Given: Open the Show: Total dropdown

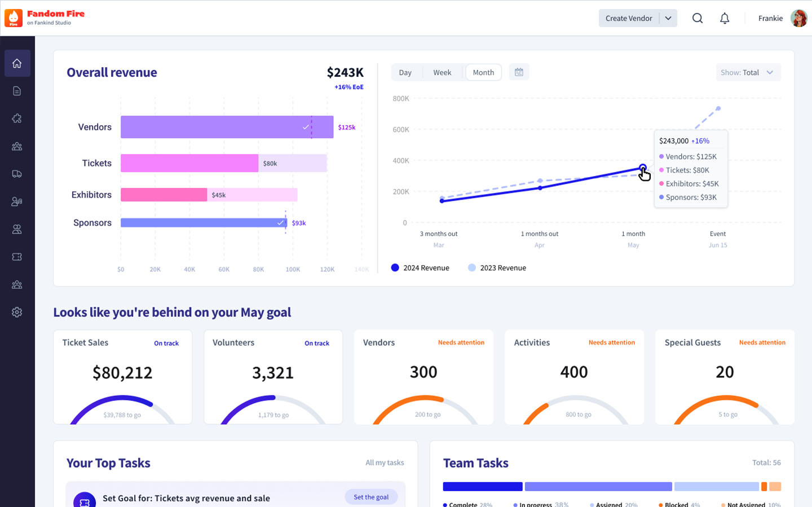Looking at the screenshot, I should point(748,72).
